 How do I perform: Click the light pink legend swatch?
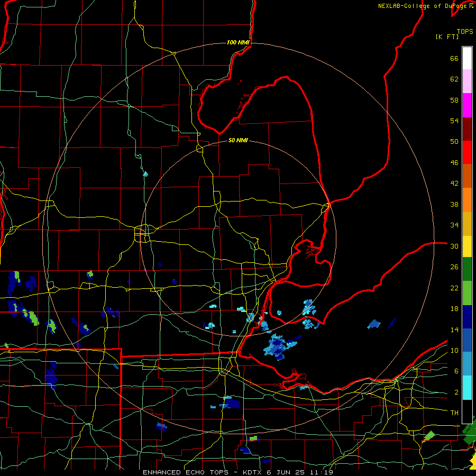[x=467, y=81]
